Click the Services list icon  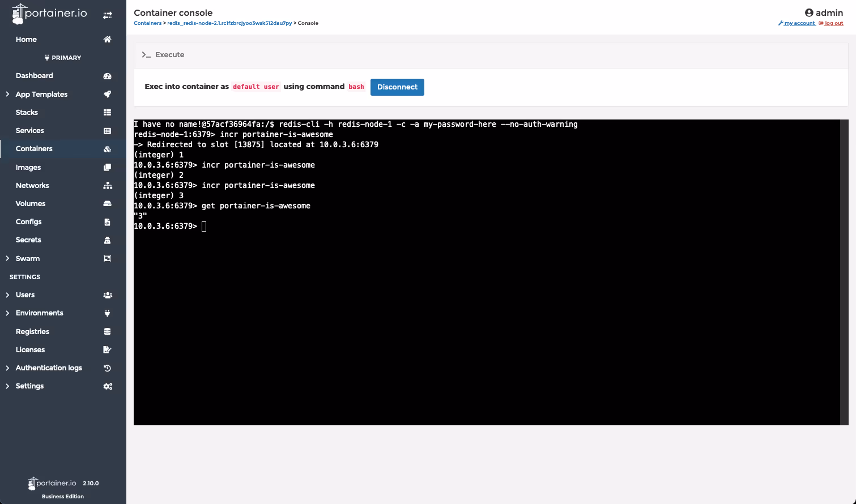click(x=107, y=131)
